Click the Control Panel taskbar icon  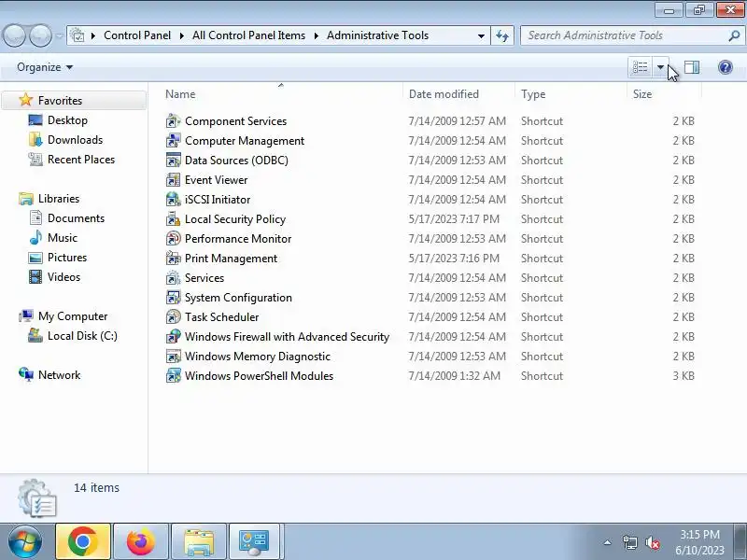[x=254, y=541]
